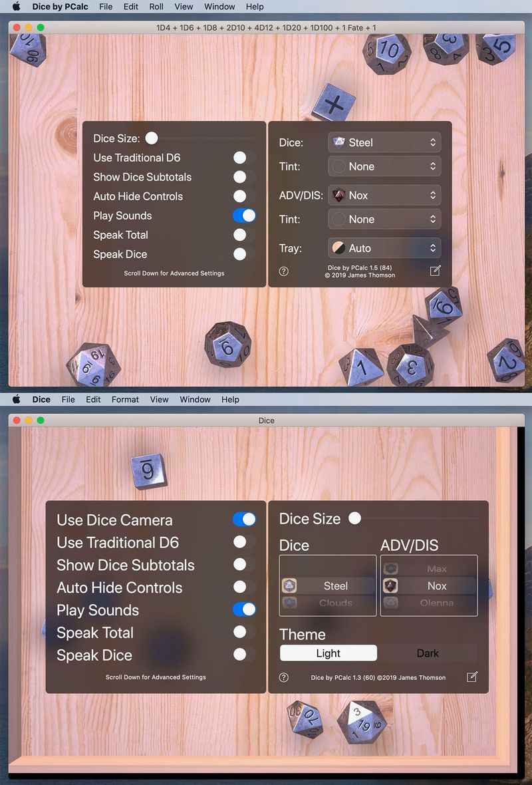Turn off Use Dice Camera
This screenshot has height=785, width=532.
(244, 519)
